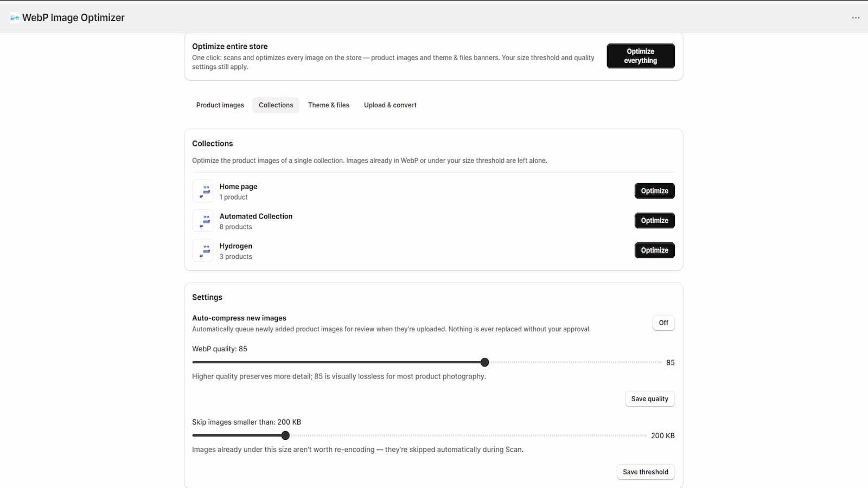Click the Save threshold button

[x=646, y=472]
